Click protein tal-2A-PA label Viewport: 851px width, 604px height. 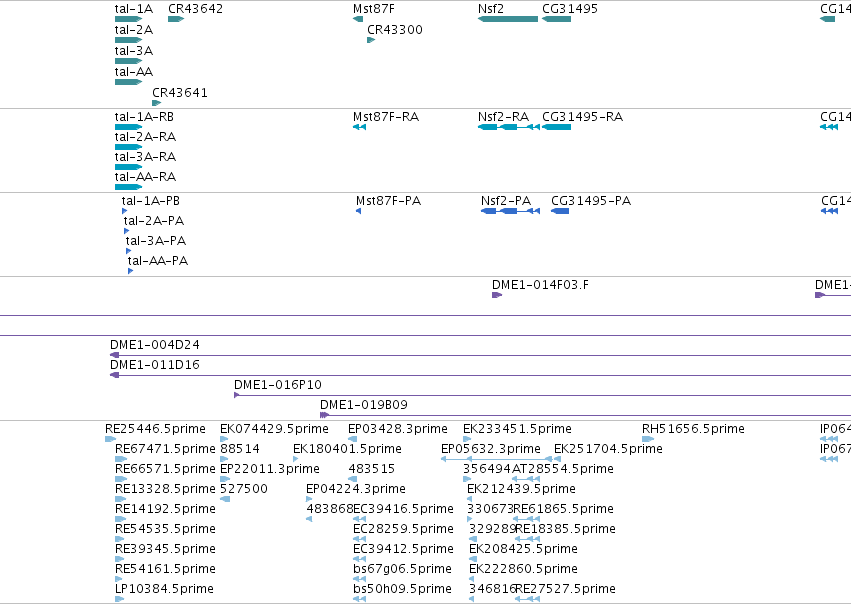pyautogui.click(x=154, y=221)
